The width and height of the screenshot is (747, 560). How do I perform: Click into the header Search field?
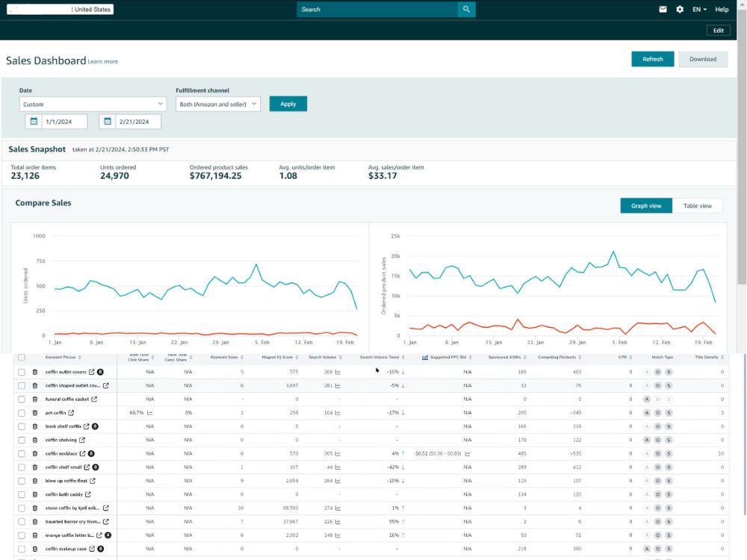click(x=377, y=9)
